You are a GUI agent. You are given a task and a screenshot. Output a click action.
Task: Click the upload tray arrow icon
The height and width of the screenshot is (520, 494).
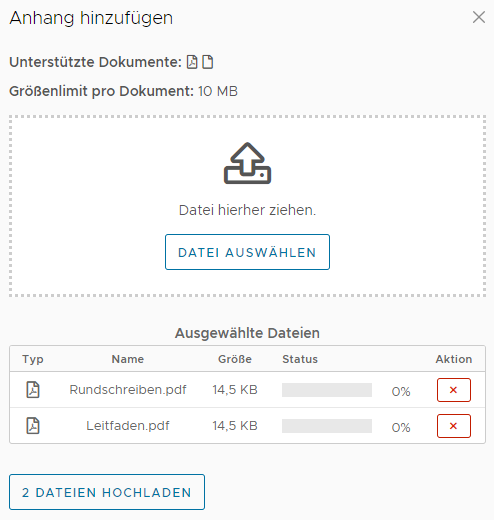247,163
